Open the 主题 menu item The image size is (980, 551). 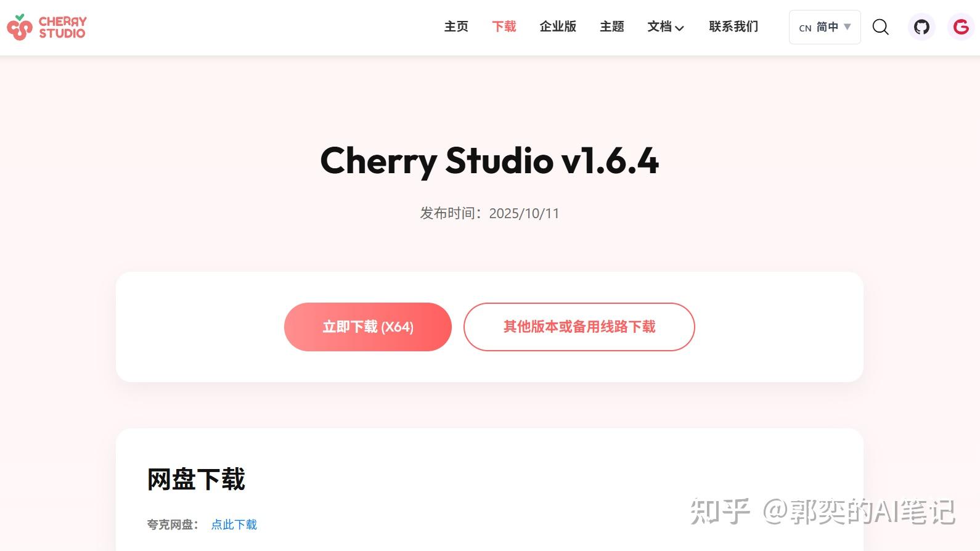tap(612, 27)
